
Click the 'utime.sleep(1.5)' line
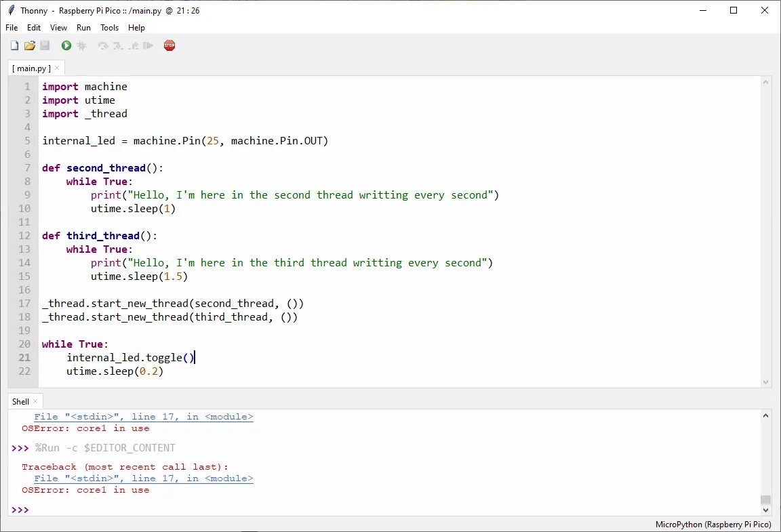click(140, 277)
